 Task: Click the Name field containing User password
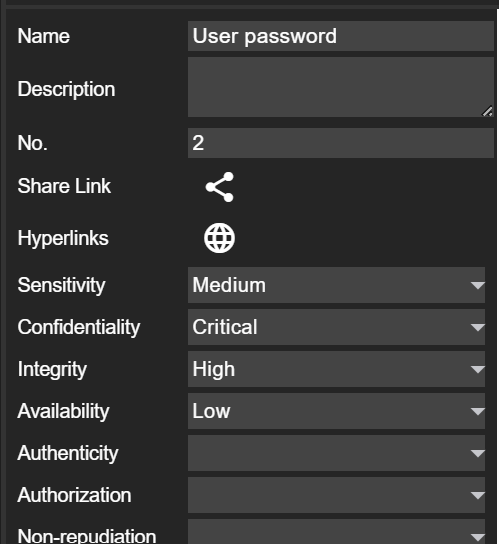click(341, 36)
